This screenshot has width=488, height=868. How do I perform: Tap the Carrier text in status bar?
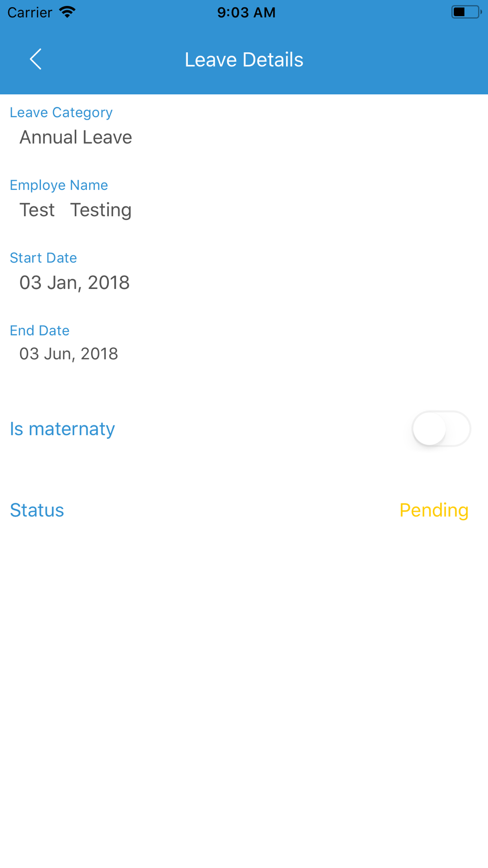click(x=30, y=12)
